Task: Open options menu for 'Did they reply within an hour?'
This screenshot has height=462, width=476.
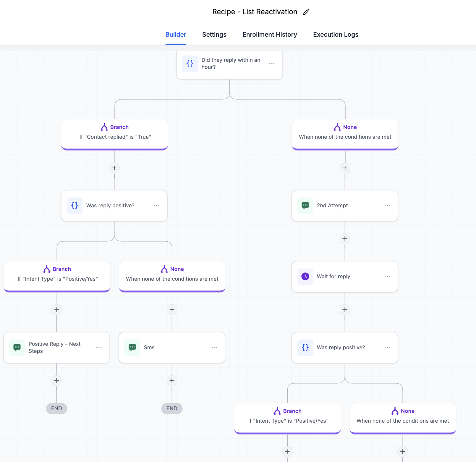Action: click(x=272, y=64)
